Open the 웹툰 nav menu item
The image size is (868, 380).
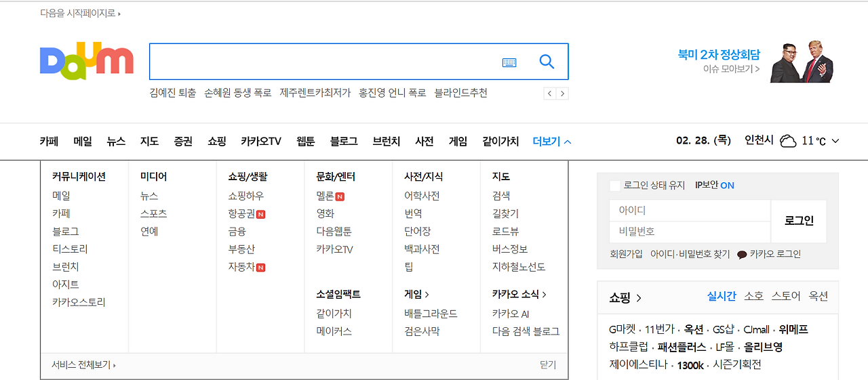(x=306, y=142)
